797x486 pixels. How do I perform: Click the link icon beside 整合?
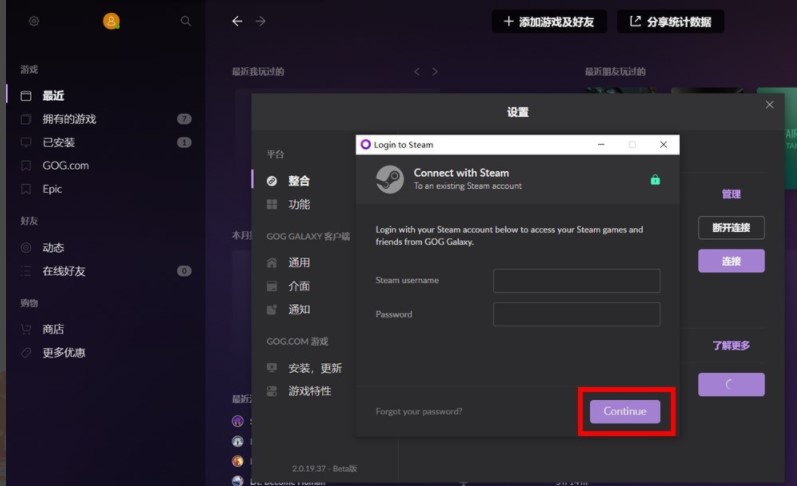click(x=272, y=181)
